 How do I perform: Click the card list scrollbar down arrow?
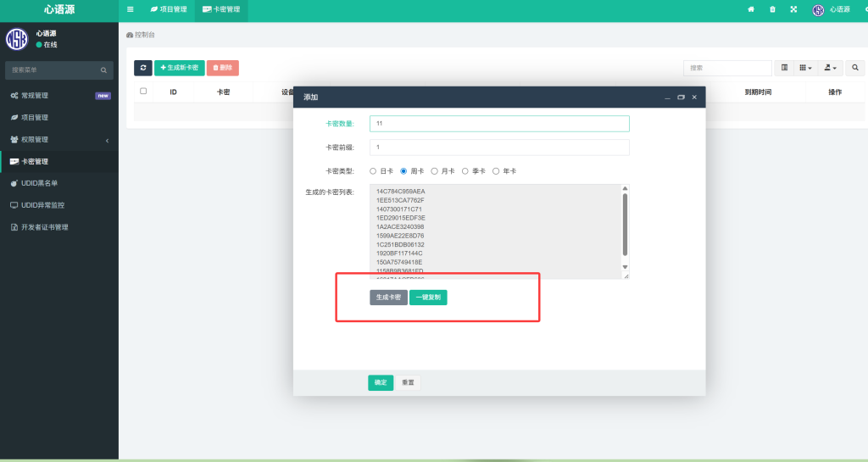[x=625, y=267]
